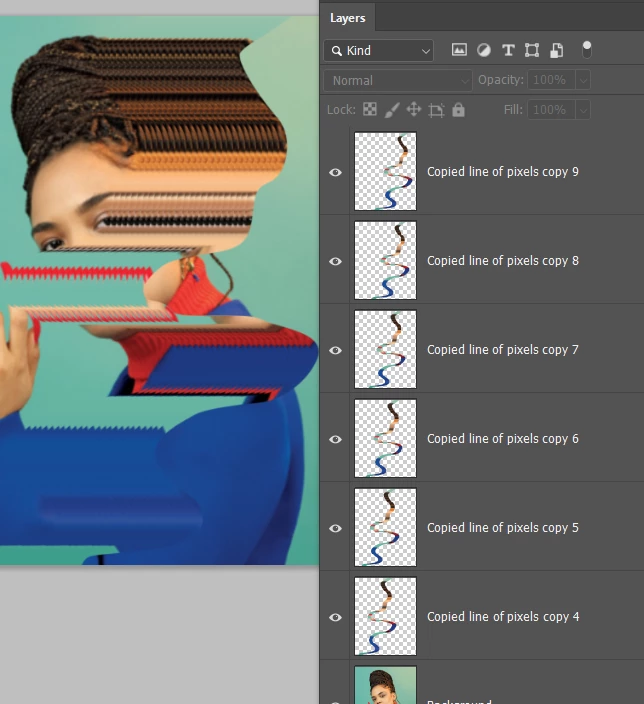Image resolution: width=644 pixels, height=704 pixels.
Task: Lock image pixels brush icon
Action: coord(392,110)
